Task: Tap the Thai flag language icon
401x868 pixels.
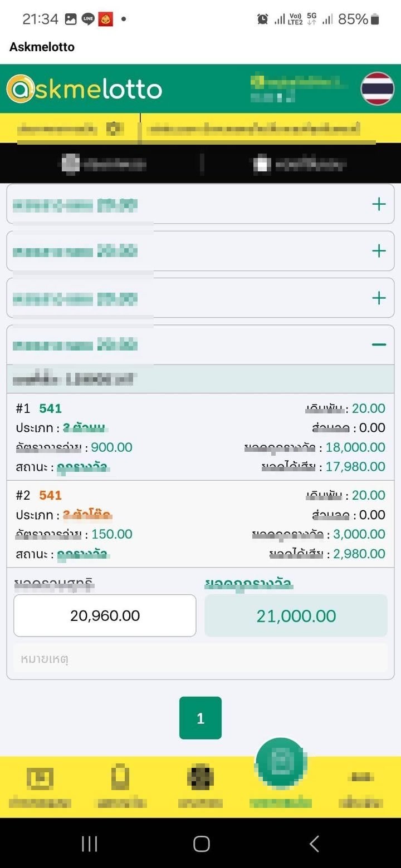Action: [x=378, y=88]
